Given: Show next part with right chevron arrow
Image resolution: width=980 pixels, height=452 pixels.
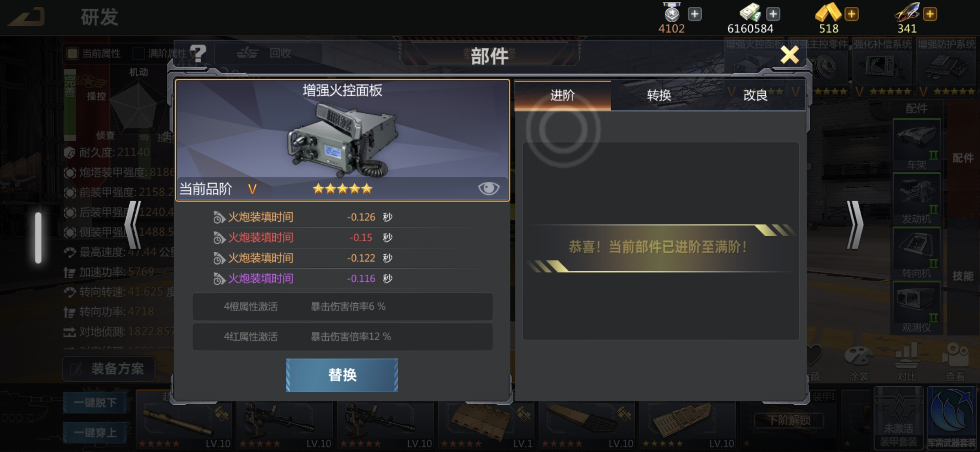Looking at the screenshot, I should point(855,225).
